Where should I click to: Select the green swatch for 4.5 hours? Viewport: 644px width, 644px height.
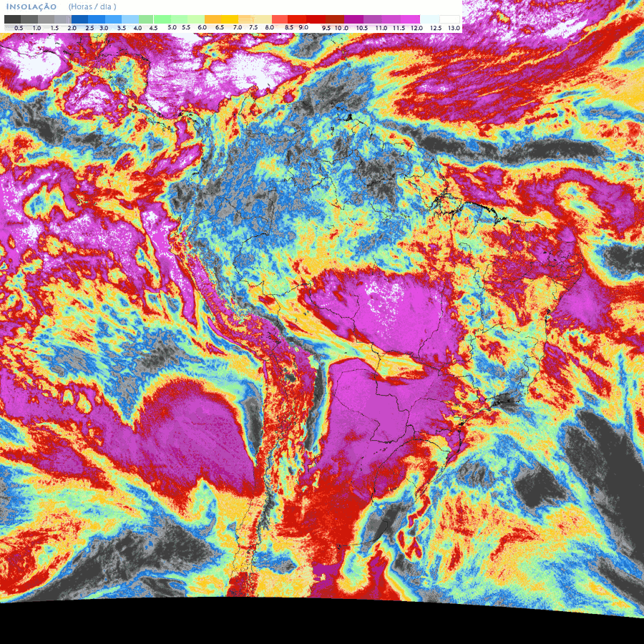[146, 19]
